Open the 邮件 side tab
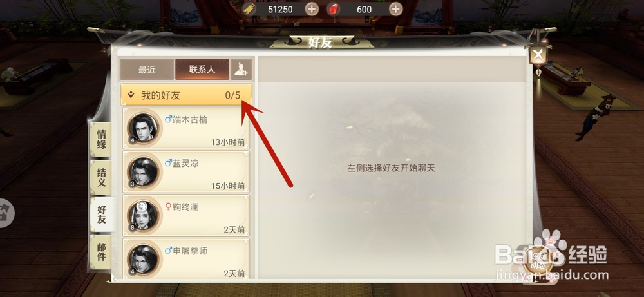This screenshot has height=297, width=644. coord(101,252)
